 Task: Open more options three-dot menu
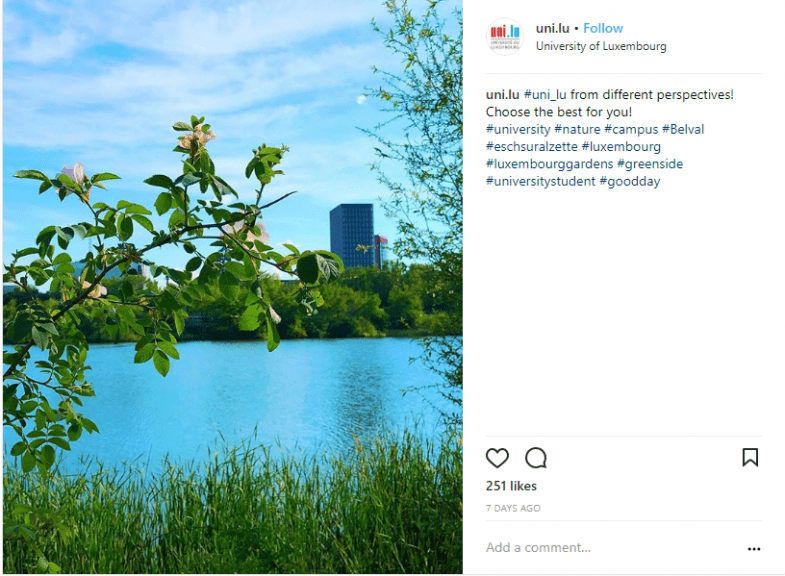(x=754, y=549)
